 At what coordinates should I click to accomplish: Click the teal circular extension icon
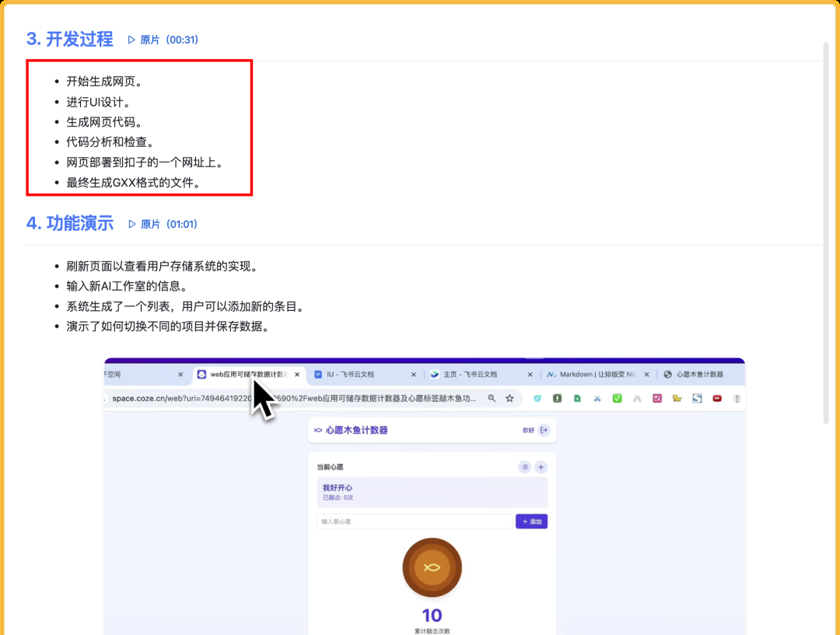click(x=537, y=399)
